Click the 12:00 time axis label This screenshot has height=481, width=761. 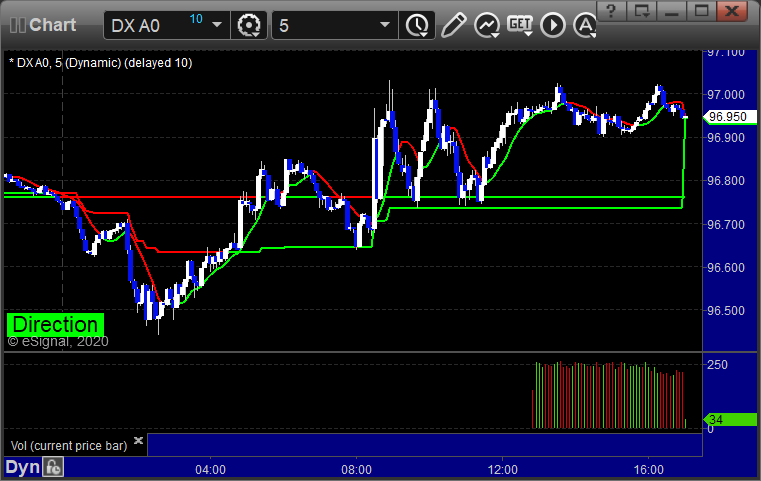[x=503, y=470]
